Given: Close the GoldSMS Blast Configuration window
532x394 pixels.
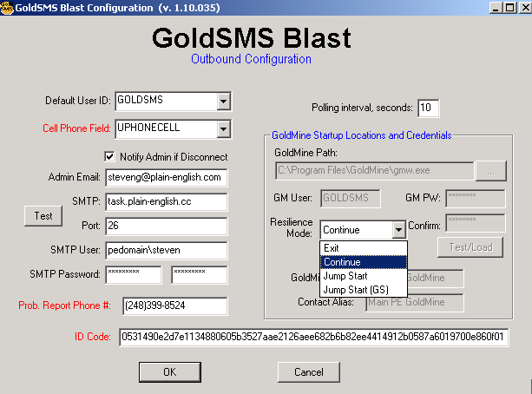Looking at the screenshot, I should (525, 8).
